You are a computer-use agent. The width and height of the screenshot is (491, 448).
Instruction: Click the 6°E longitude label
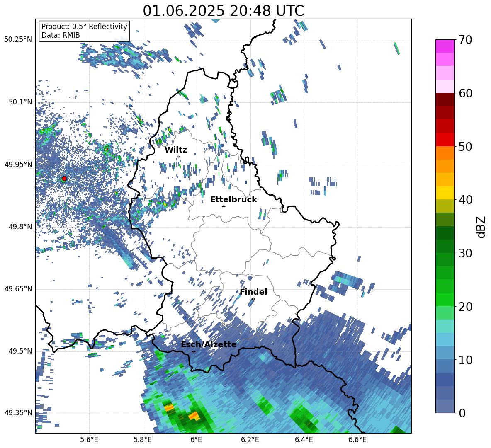click(x=196, y=440)
